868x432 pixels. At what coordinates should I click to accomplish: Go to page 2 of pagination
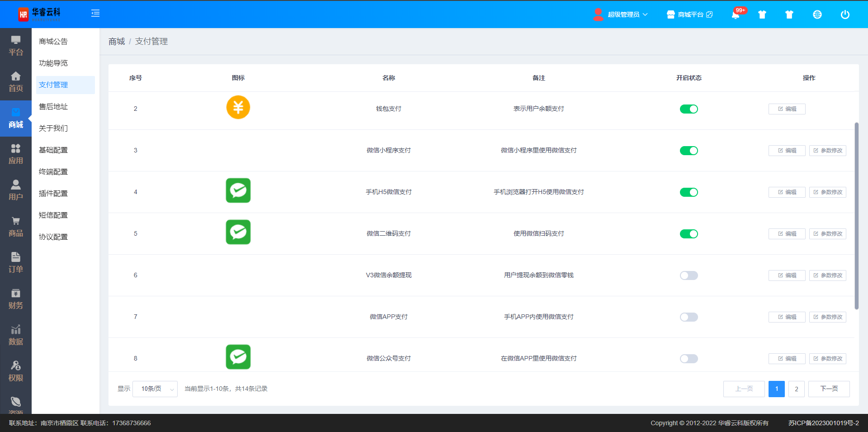(x=796, y=389)
